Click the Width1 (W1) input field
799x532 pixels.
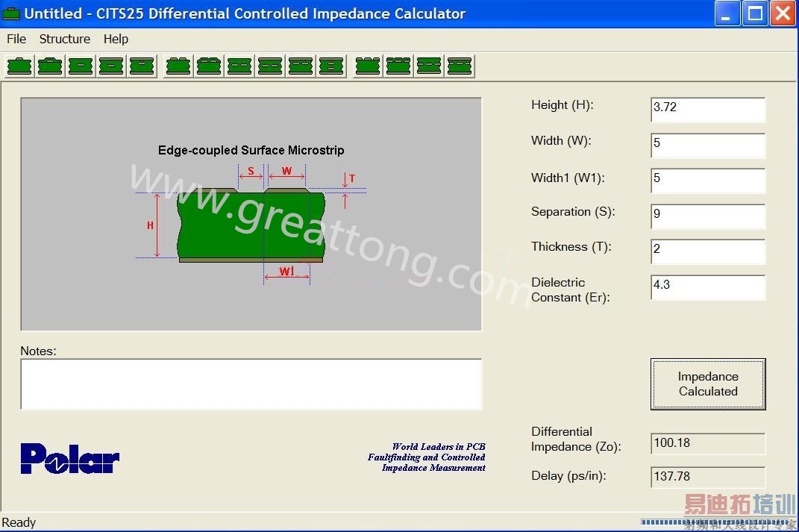pos(708,181)
